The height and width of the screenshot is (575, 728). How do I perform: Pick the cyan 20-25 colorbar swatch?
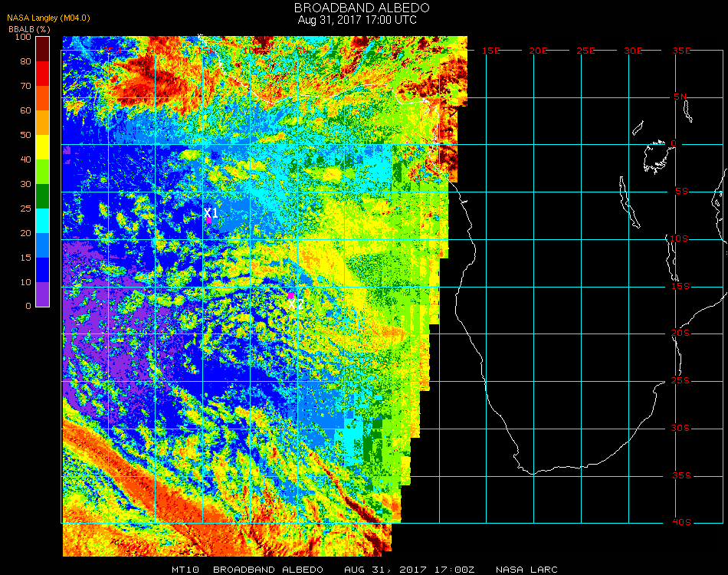pos(43,221)
